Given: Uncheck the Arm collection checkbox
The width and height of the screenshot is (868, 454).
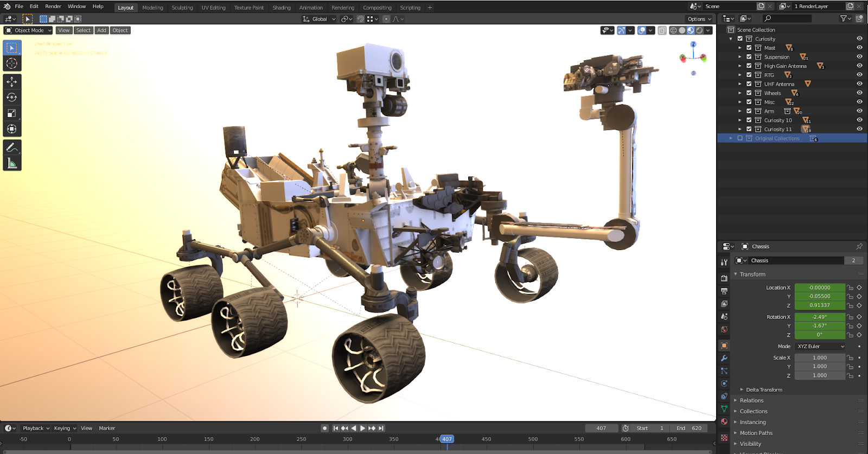Looking at the screenshot, I should point(749,111).
